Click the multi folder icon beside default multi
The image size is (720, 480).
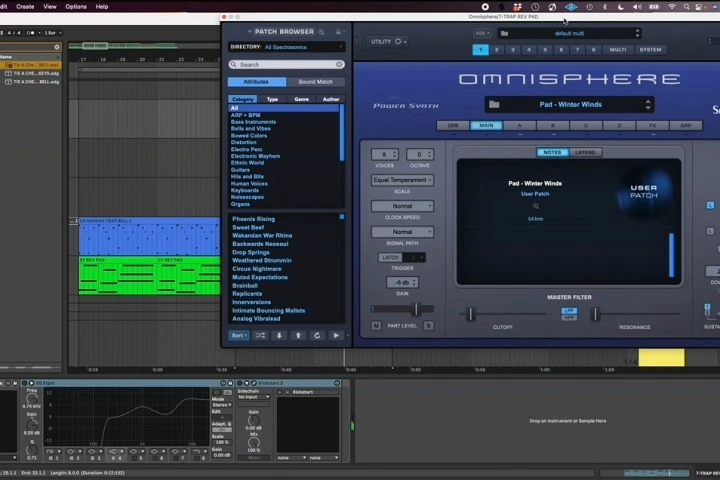click(504, 33)
